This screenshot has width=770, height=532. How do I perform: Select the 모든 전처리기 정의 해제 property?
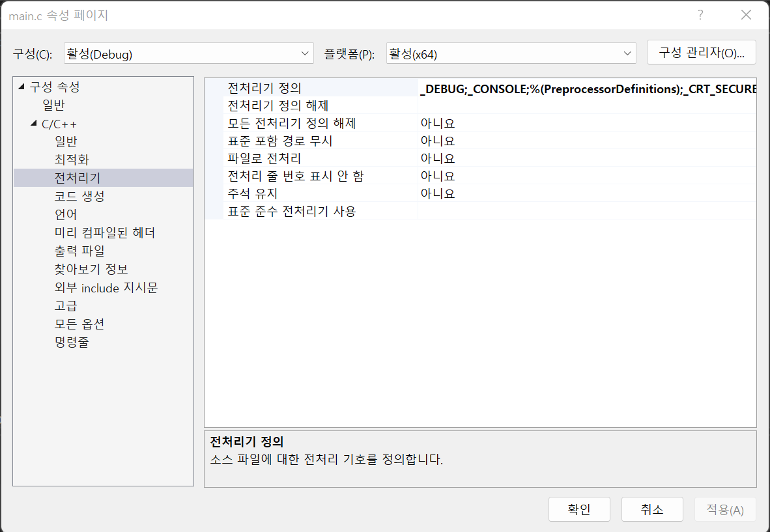click(292, 123)
